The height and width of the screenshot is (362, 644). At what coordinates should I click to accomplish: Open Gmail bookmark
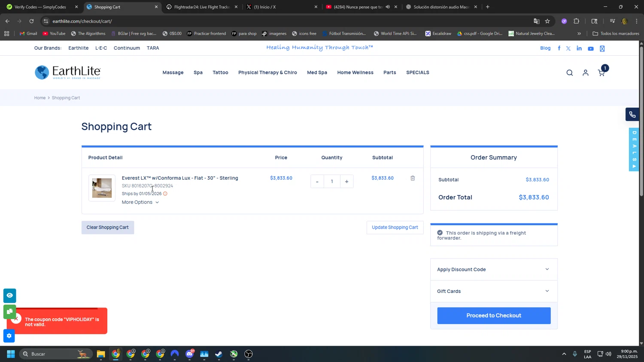[x=28, y=33]
